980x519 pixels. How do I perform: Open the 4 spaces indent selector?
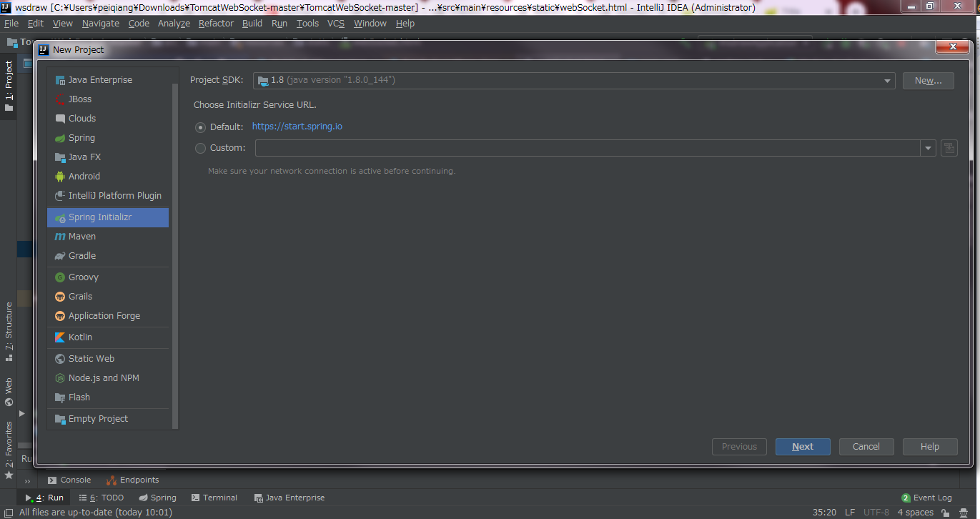pyautogui.click(x=916, y=513)
